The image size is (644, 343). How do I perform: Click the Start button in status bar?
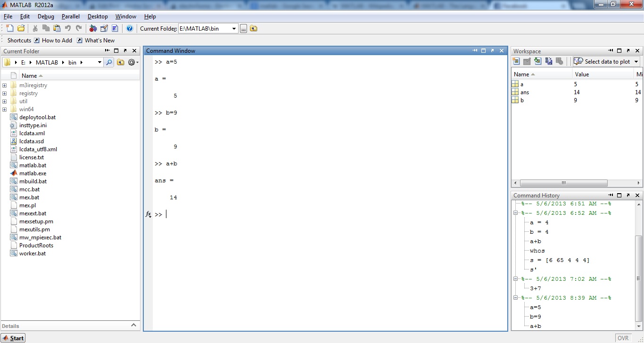(13, 338)
